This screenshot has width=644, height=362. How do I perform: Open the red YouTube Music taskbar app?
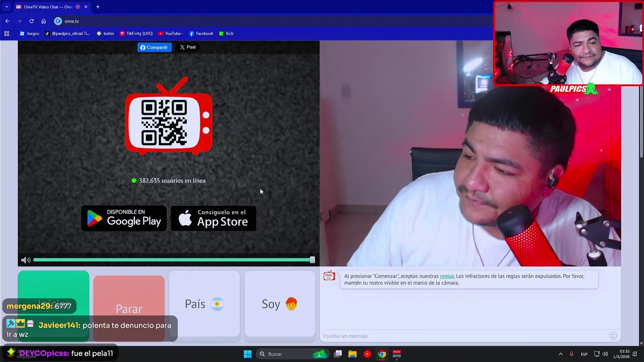367,354
